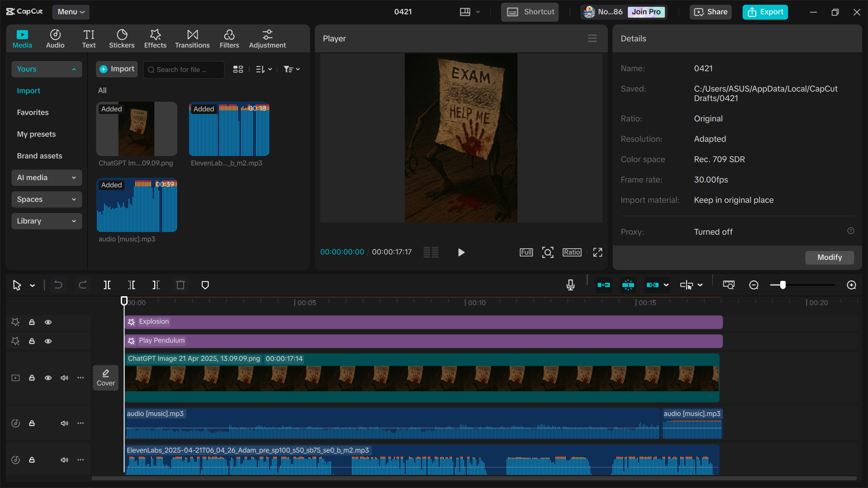Open the Filters panel
The width and height of the screenshot is (868, 488).
click(x=229, y=38)
